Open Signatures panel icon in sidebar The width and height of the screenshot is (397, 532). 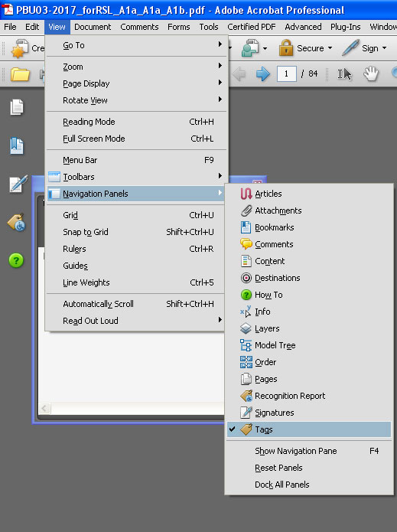pos(18,184)
